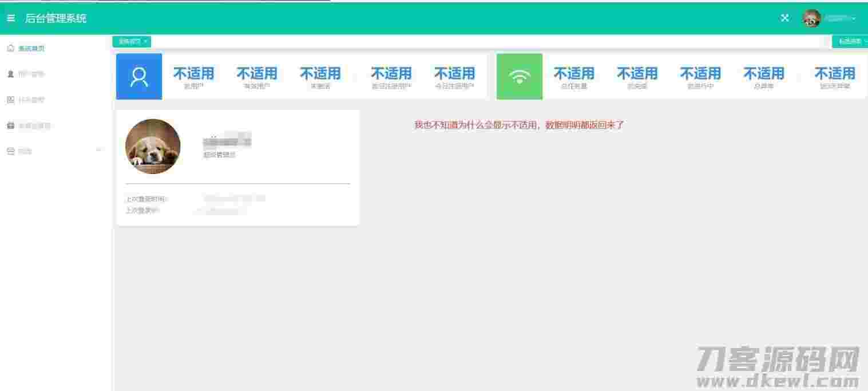Click the 上次登录时间 label

tap(146, 199)
